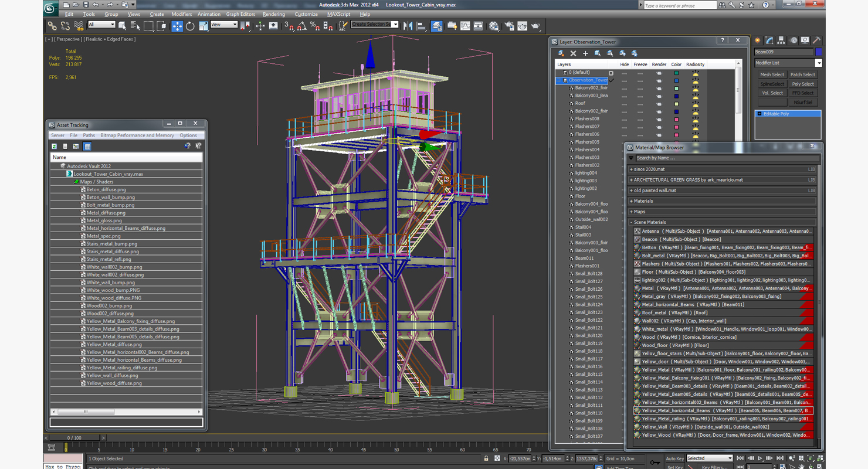Image resolution: width=868 pixels, height=469 pixels.
Task: Open the Rendering menu
Action: click(x=273, y=14)
